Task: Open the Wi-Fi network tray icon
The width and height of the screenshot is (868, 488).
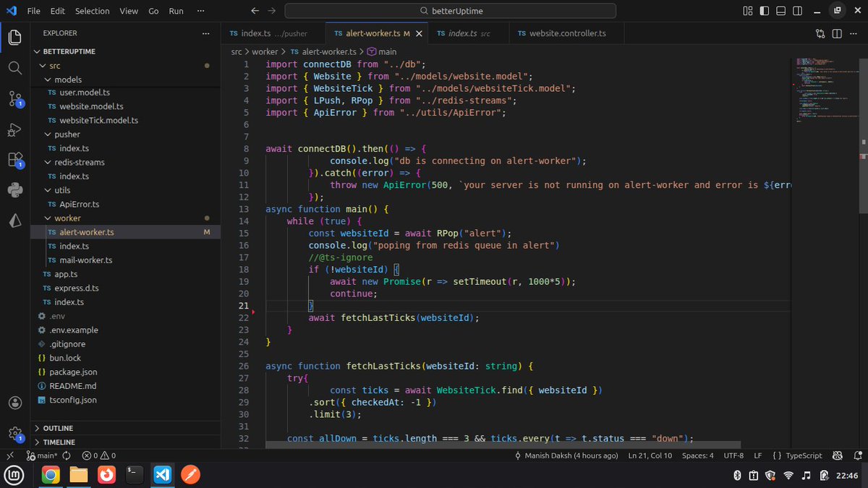Action: (788, 475)
